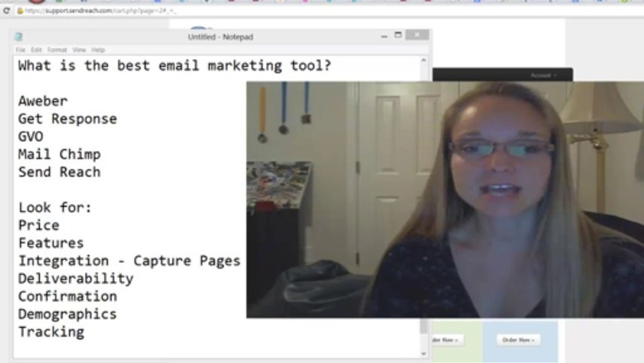The height and width of the screenshot is (363, 644).
Task: Click the Notepad scrollbar down arrow
Action: 423,353
